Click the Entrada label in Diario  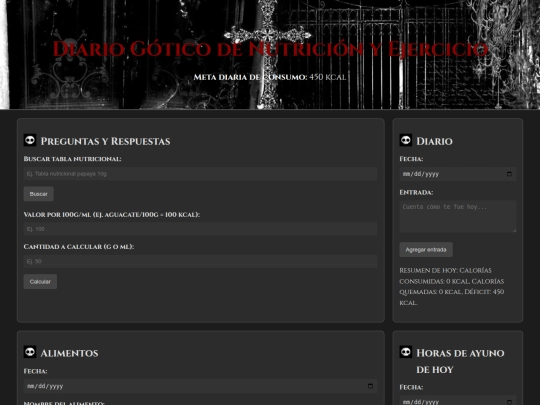tap(416, 192)
